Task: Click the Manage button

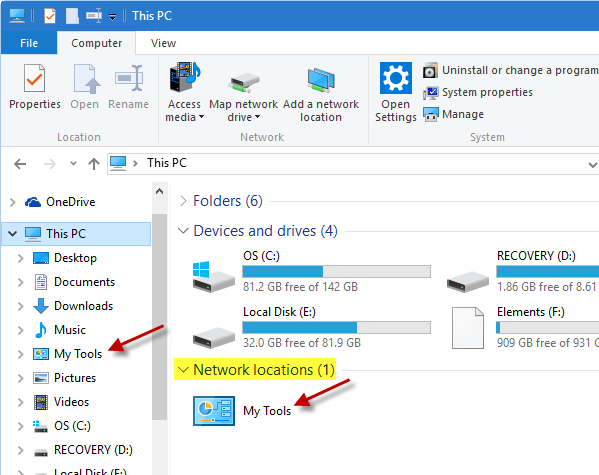Action: click(453, 114)
